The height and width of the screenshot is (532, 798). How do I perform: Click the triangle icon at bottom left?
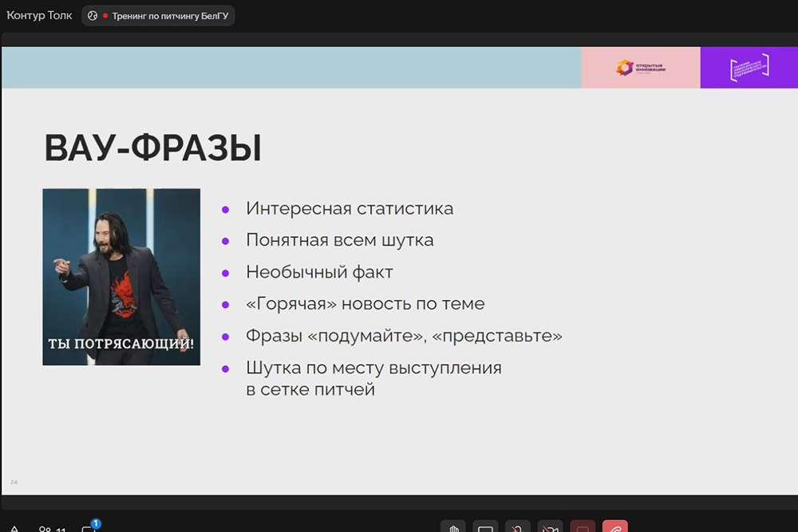click(14, 529)
